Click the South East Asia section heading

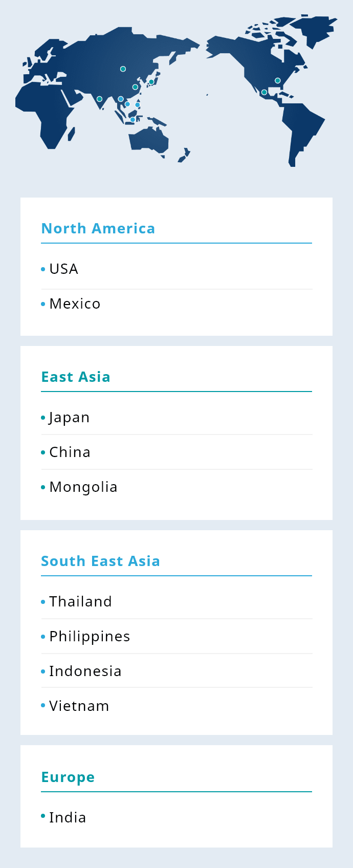pos(100,561)
